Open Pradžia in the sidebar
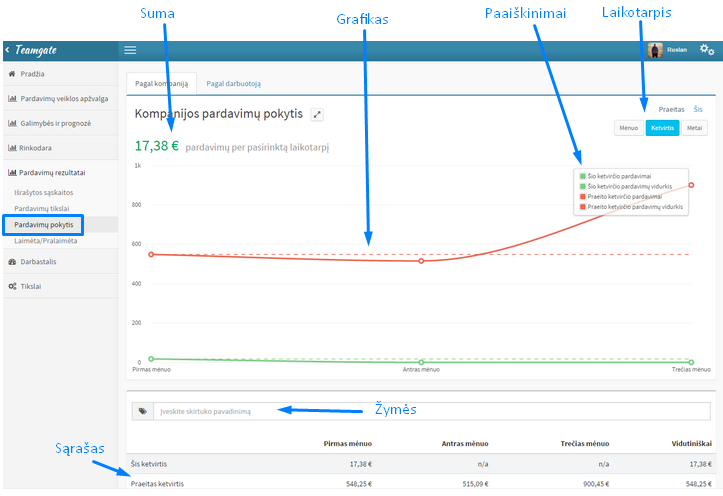This screenshot has height=496, width=723. (60, 74)
